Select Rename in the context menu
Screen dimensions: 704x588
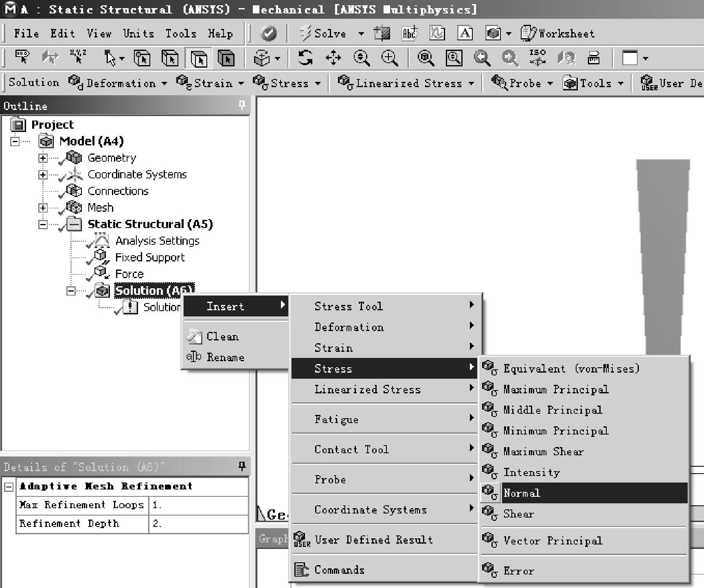[x=235, y=357]
